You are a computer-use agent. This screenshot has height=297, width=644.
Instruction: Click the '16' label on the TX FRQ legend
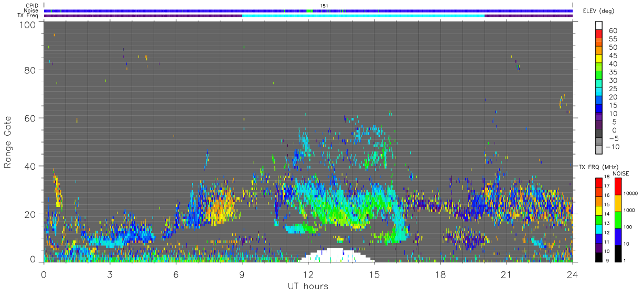click(x=607, y=195)
